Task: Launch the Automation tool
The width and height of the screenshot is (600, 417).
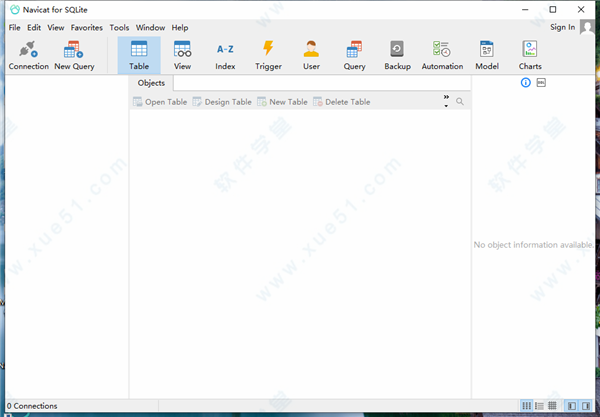Action: click(441, 54)
